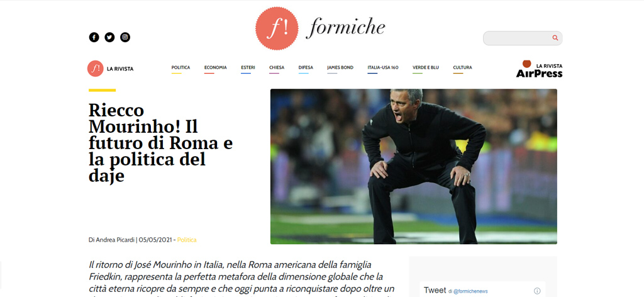This screenshot has width=644, height=297.
Task: Open the Italia-USA 160 section
Action: (x=383, y=67)
